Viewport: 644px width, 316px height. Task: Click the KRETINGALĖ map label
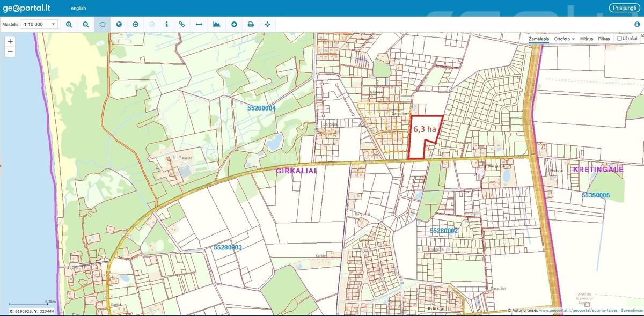598,169
